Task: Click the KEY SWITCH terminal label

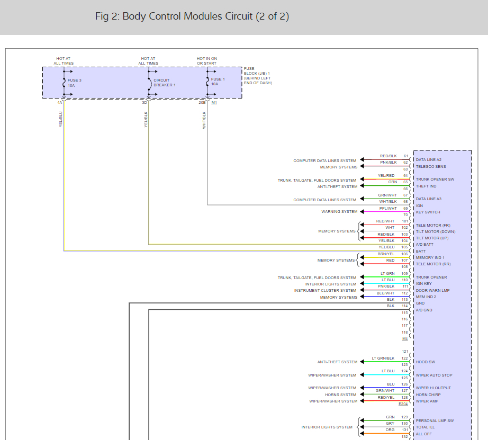Action: point(428,212)
